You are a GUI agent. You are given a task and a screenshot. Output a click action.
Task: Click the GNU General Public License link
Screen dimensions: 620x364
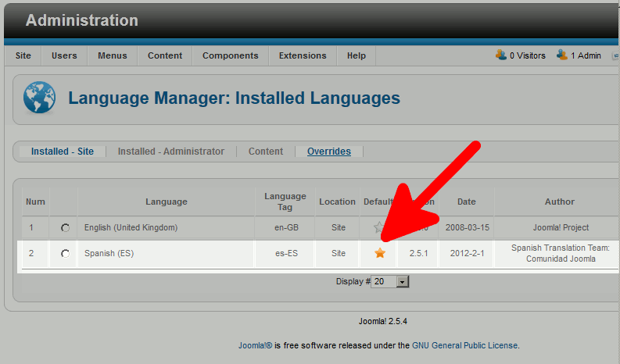(x=464, y=345)
